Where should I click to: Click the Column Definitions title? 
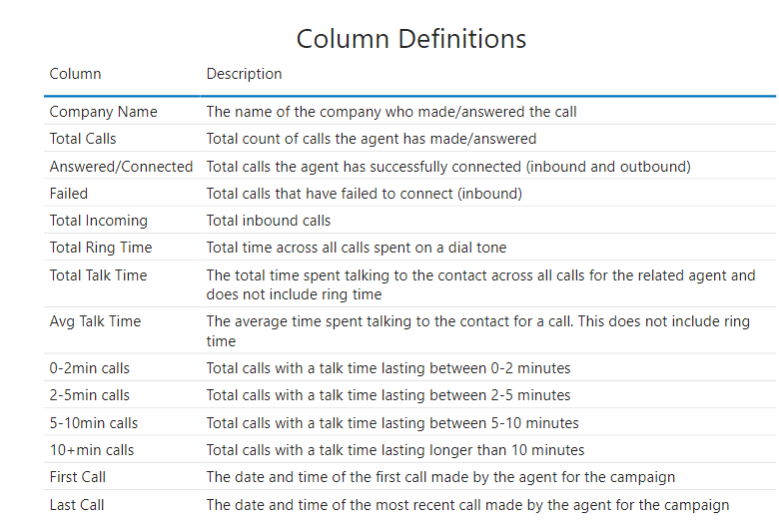pyautogui.click(x=410, y=39)
